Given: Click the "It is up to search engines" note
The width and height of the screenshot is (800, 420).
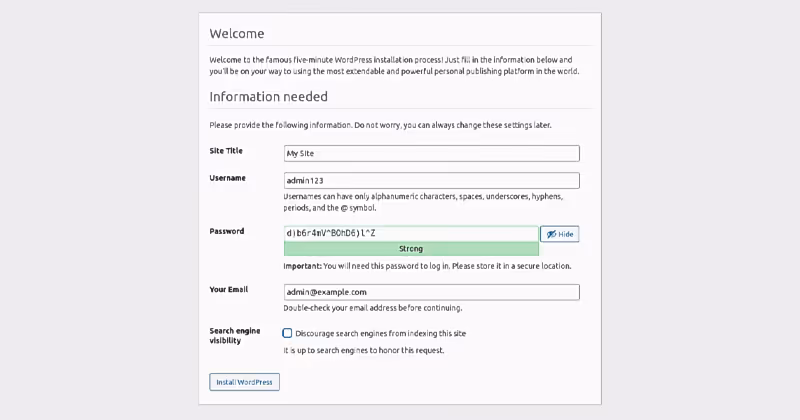Looking at the screenshot, I should 364,350.
